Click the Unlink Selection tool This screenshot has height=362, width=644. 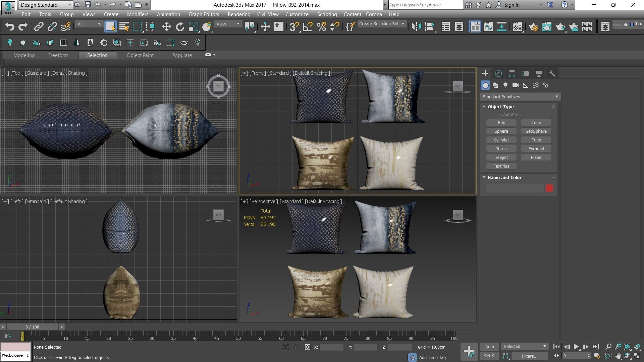[52, 26]
